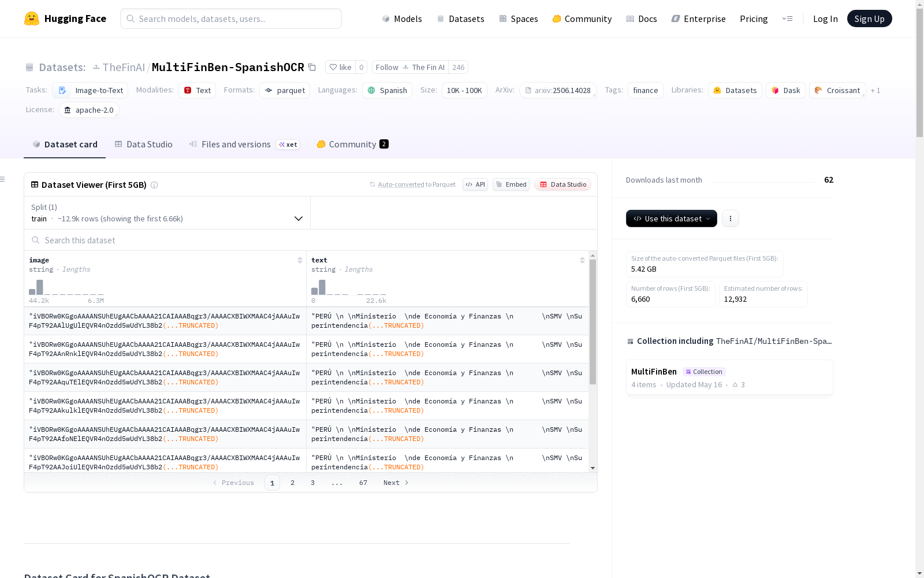Expand the +1 more libraries tag
This screenshot has height=578, width=924.
[875, 90]
